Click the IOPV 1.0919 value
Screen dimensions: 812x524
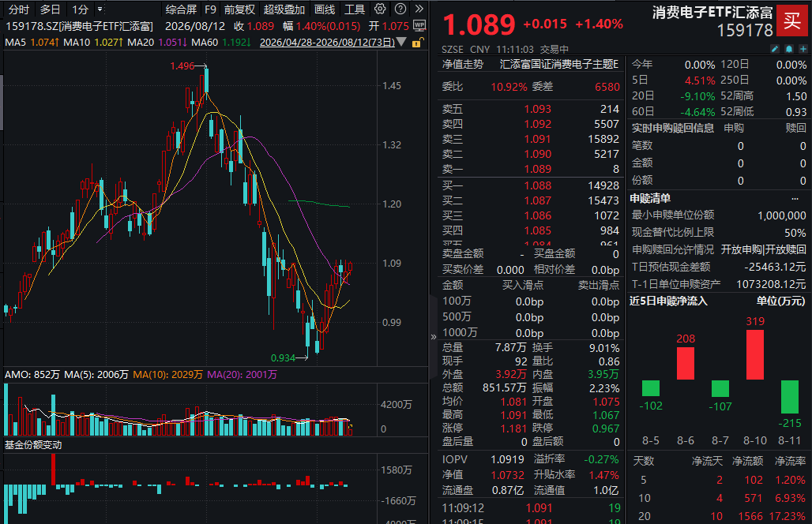point(507,459)
